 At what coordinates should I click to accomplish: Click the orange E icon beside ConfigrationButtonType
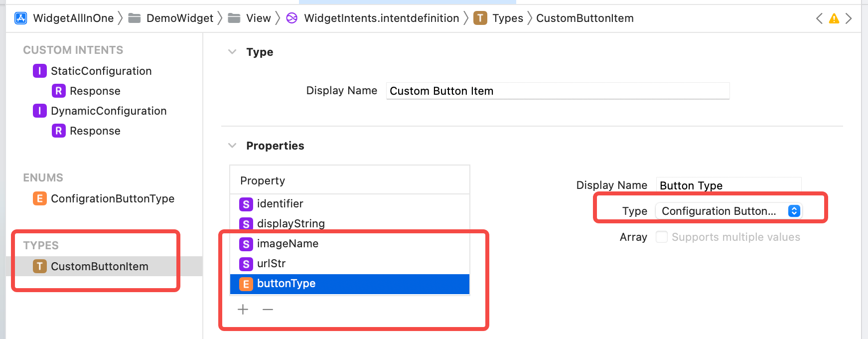point(40,198)
